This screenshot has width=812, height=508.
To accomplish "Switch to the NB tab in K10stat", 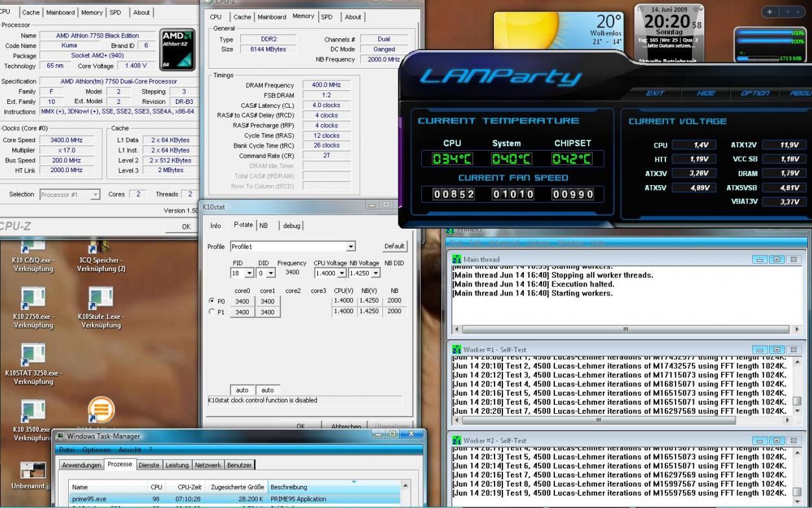I will coord(264,225).
